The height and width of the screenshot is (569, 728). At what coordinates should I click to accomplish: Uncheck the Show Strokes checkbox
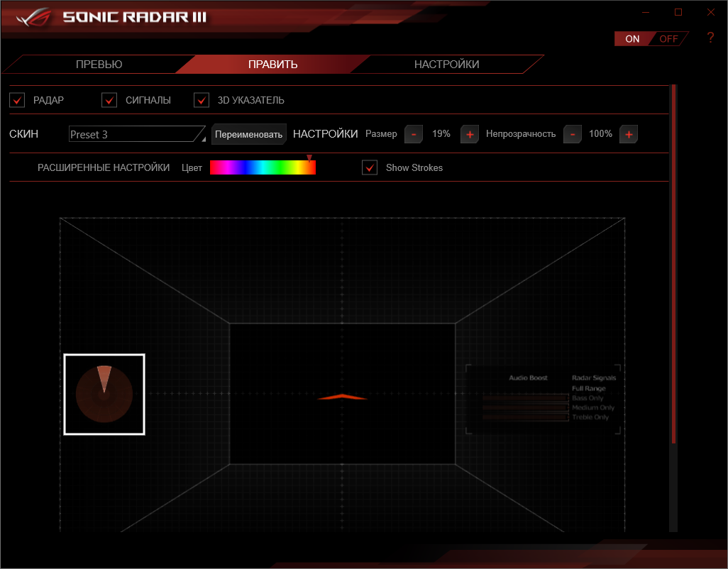point(370,167)
